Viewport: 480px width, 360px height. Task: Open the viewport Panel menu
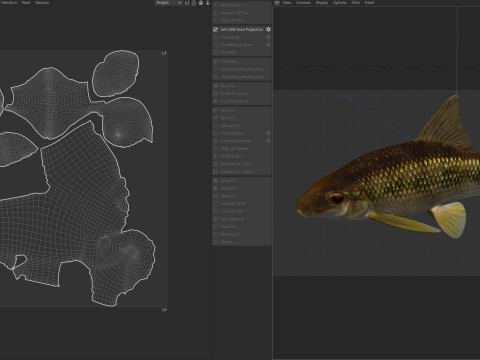click(369, 3)
